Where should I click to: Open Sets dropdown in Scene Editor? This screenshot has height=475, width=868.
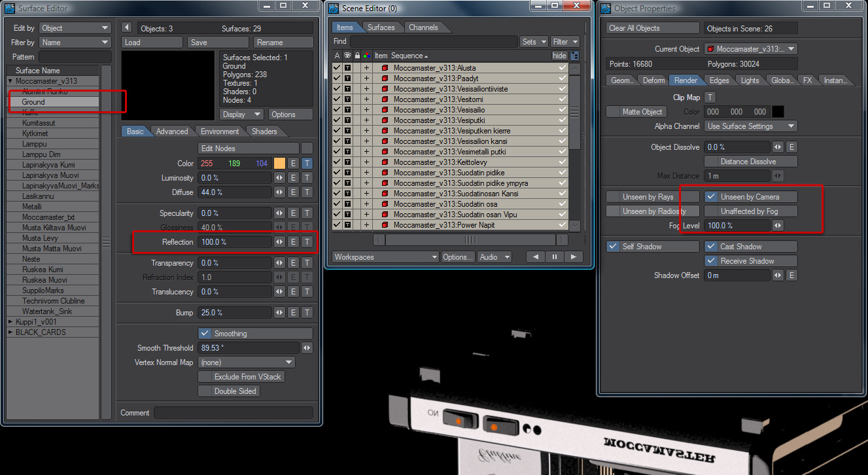pyautogui.click(x=534, y=42)
